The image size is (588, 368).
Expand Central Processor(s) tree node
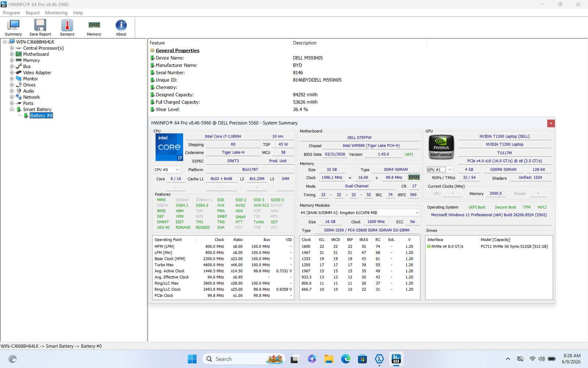point(12,48)
